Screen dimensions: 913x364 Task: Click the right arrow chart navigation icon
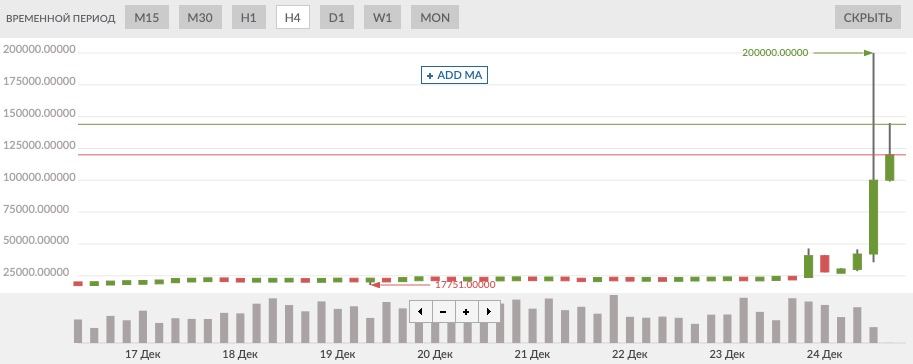[x=489, y=312]
